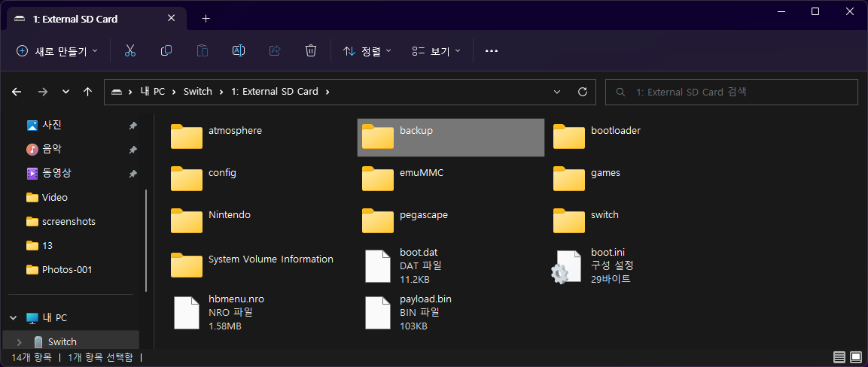Switch to large icons view in status bar
This screenshot has width=868, height=367.
pyautogui.click(x=856, y=357)
